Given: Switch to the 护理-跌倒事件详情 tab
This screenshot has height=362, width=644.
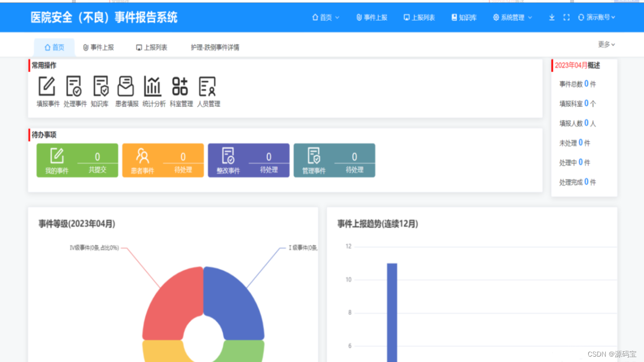Looking at the screenshot, I should pos(215,48).
